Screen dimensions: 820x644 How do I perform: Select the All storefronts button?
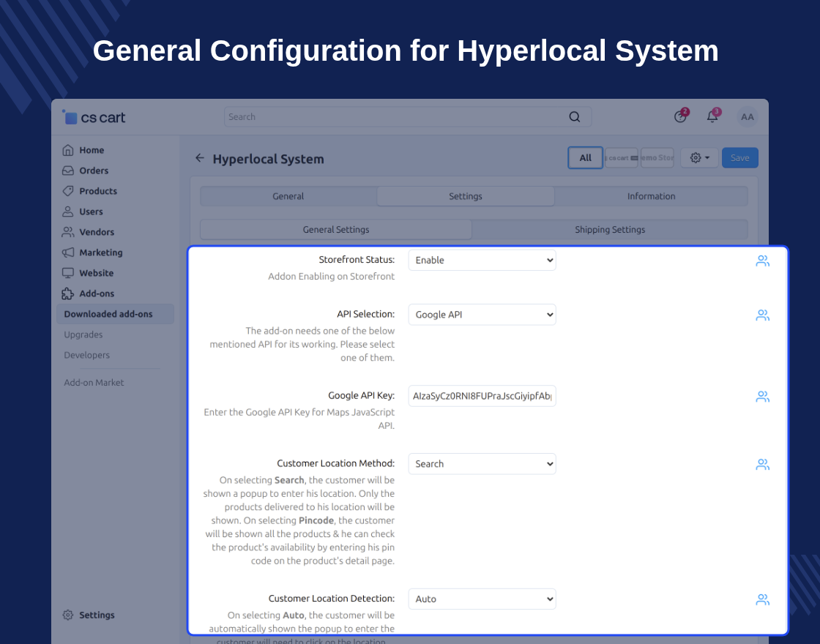click(585, 158)
